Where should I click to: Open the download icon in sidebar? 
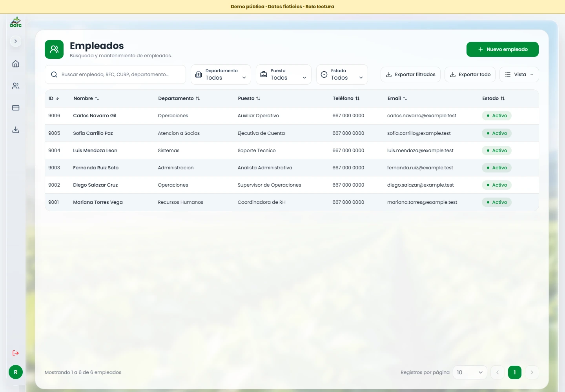16,130
